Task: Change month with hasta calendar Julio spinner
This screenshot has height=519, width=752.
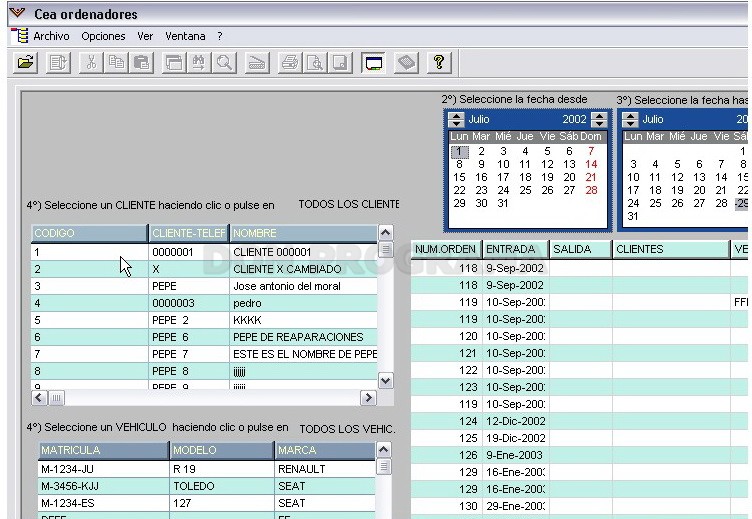Action: 630,119
